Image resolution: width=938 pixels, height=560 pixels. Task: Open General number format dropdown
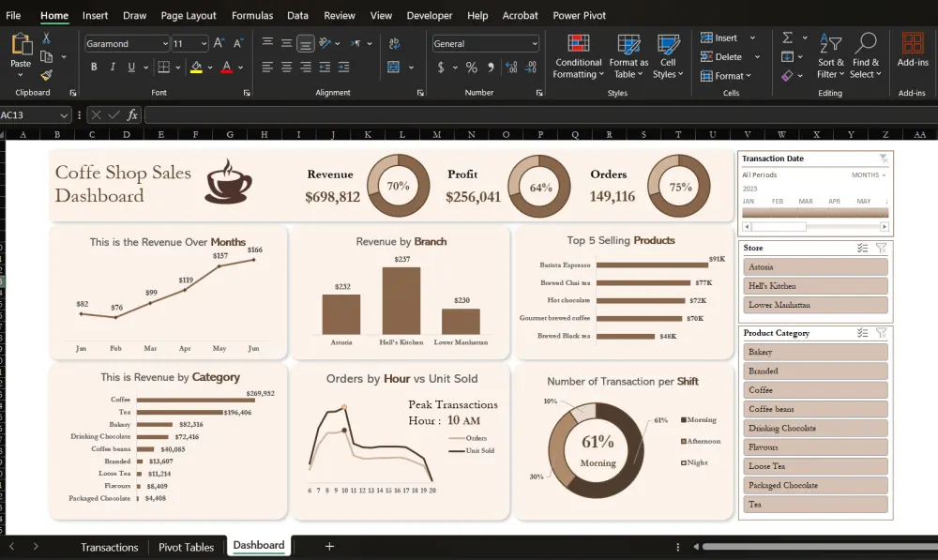(535, 44)
